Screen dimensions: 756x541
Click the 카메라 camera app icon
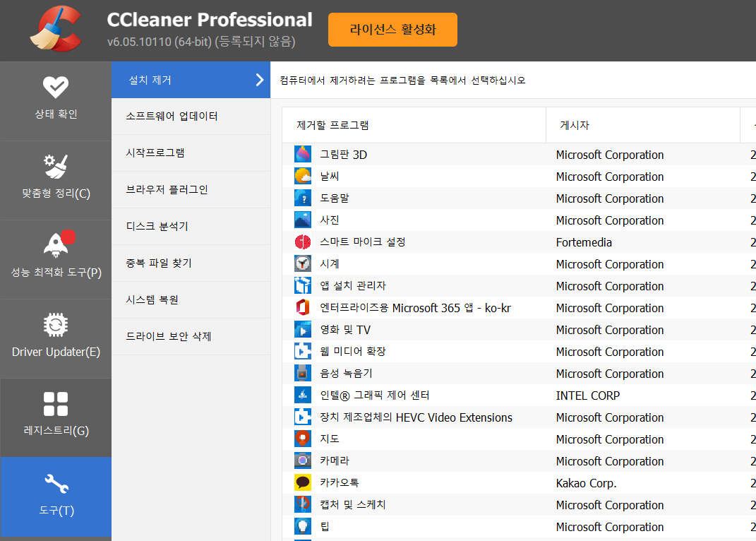pos(303,461)
